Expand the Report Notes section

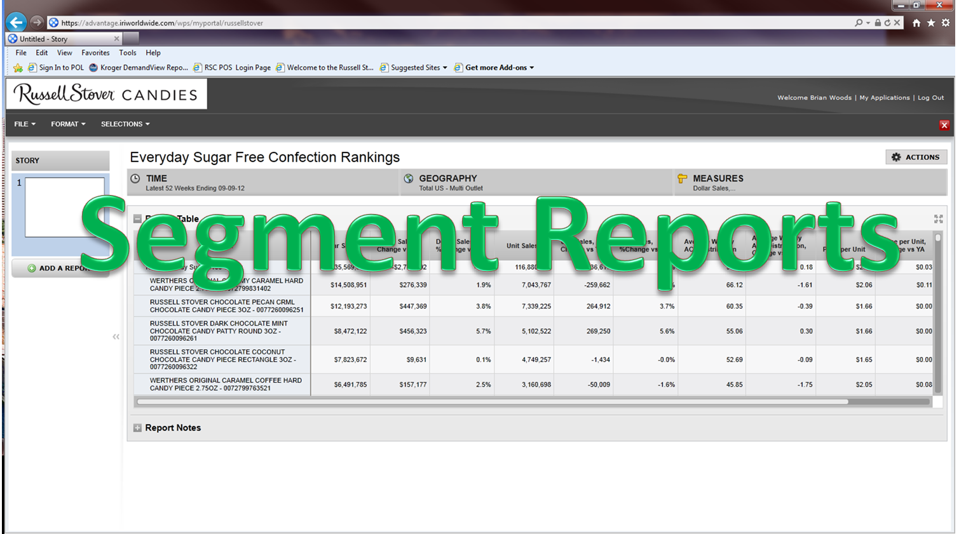(x=137, y=428)
